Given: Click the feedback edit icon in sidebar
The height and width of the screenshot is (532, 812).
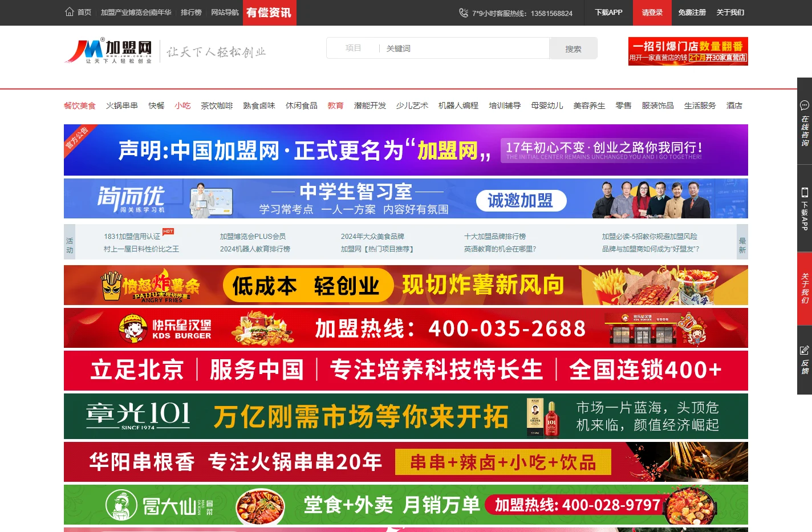Looking at the screenshot, I should click(805, 350).
